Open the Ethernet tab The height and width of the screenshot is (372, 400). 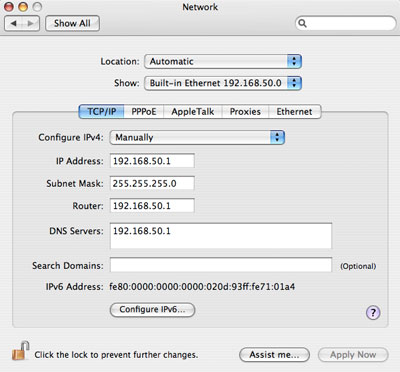tap(294, 111)
